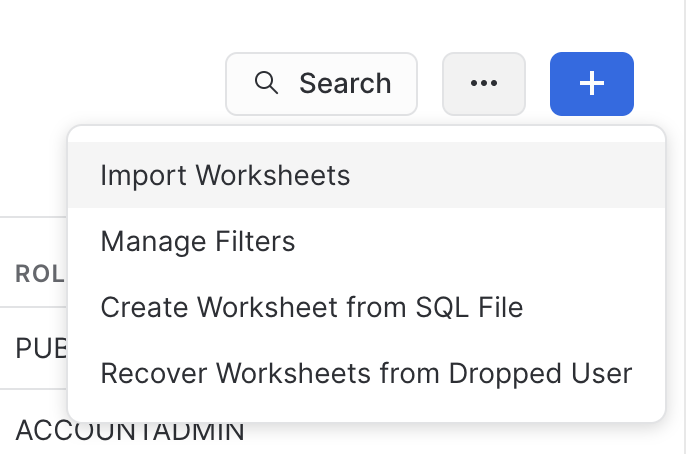Click the Search text box

pyautogui.click(x=321, y=84)
